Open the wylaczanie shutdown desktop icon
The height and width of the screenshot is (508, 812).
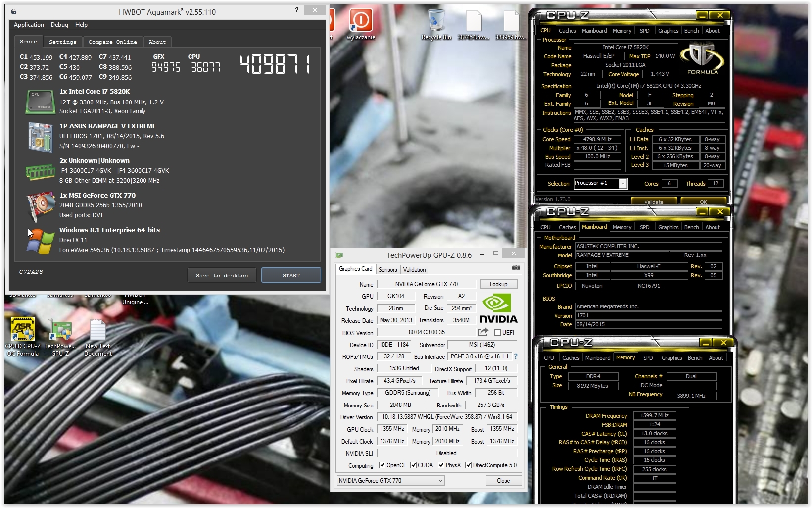click(361, 24)
